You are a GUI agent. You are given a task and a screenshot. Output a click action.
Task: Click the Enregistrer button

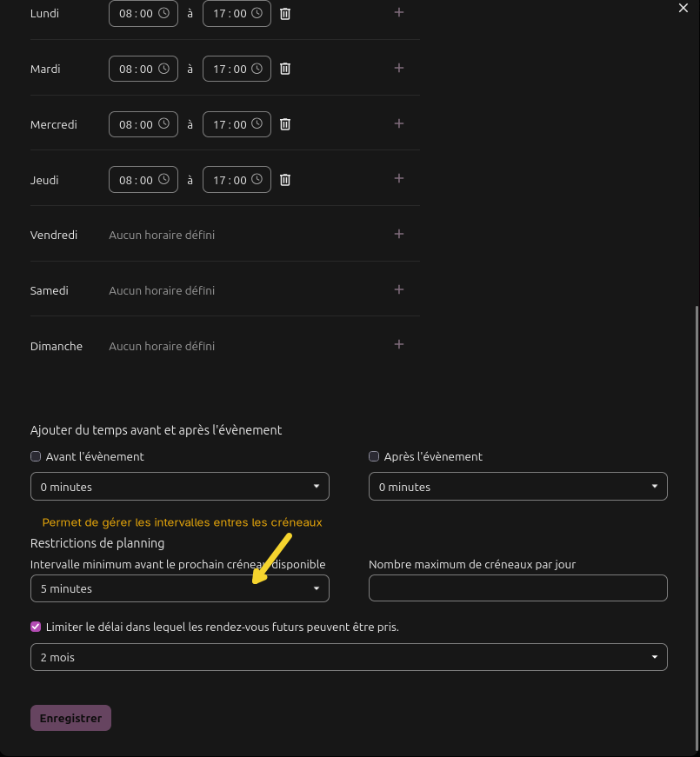coord(70,718)
